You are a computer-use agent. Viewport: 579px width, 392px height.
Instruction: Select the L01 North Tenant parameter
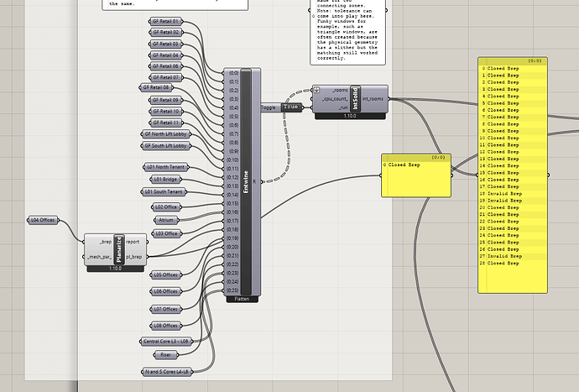(x=166, y=167)
